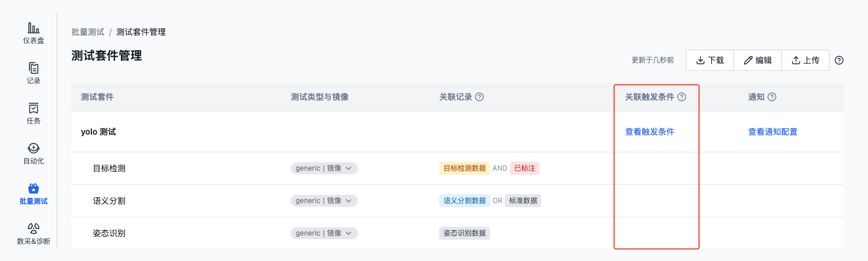
Task: Expand the 目标检测 generic 镜像 dropdown
Action: [324, 168]
